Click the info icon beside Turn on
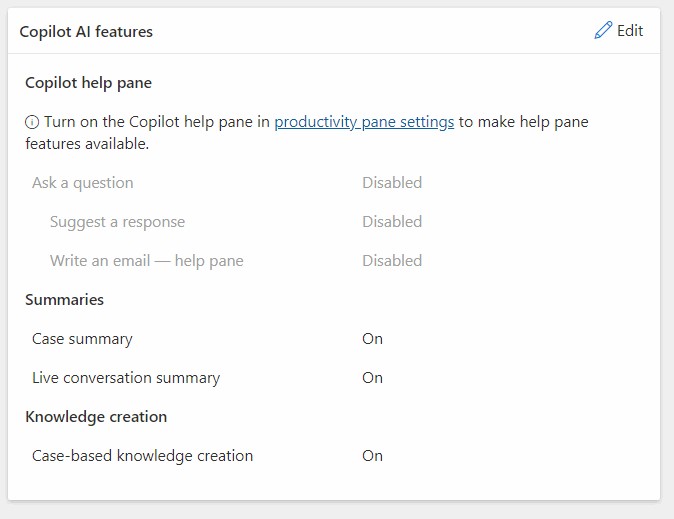Image resolution: width=674 pixels, height=519 pixels. tap(32, 122)
